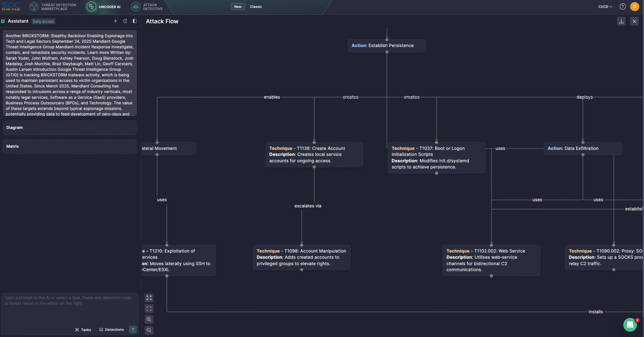Click the download icon in Attack Flow header
The height and width of the screenshot is (337, 644).
click(621, 21)
